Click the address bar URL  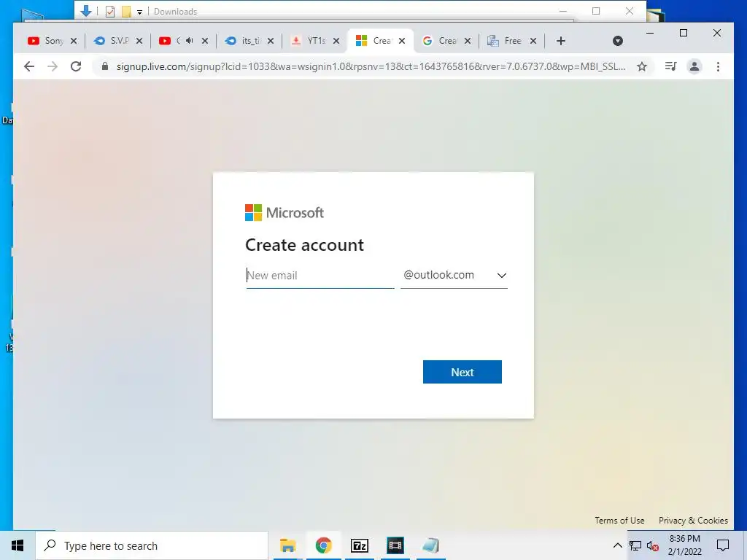click(x=371, y=66)
